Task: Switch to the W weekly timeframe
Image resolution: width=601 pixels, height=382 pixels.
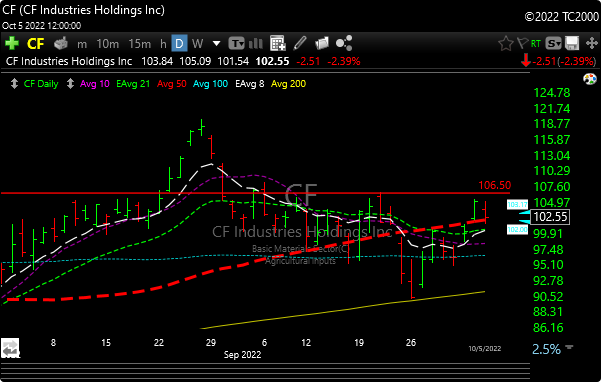Action: point(197,44)
